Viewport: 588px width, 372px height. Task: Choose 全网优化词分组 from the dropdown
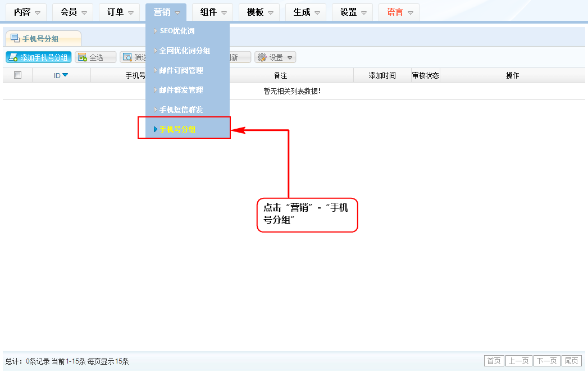click(x=184, y=51)
